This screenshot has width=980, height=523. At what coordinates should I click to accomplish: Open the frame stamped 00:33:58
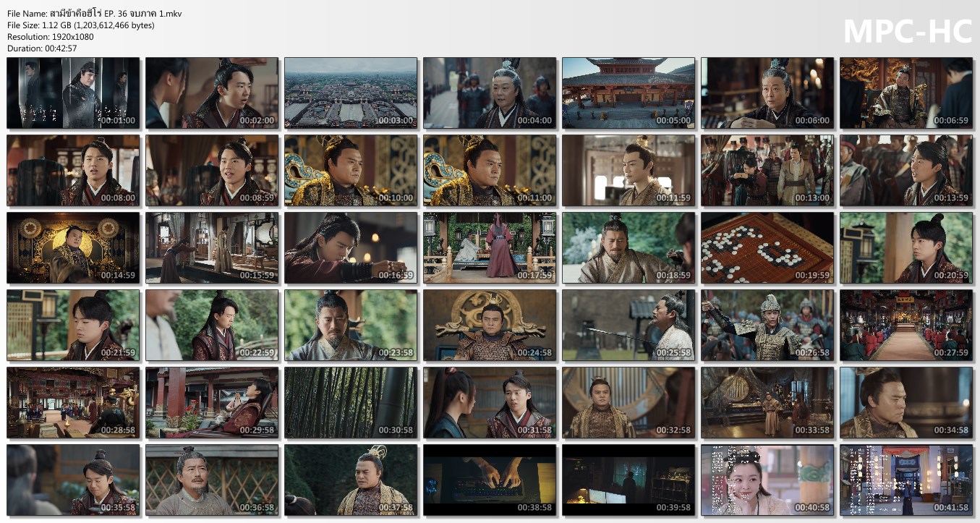coord(767,403)
